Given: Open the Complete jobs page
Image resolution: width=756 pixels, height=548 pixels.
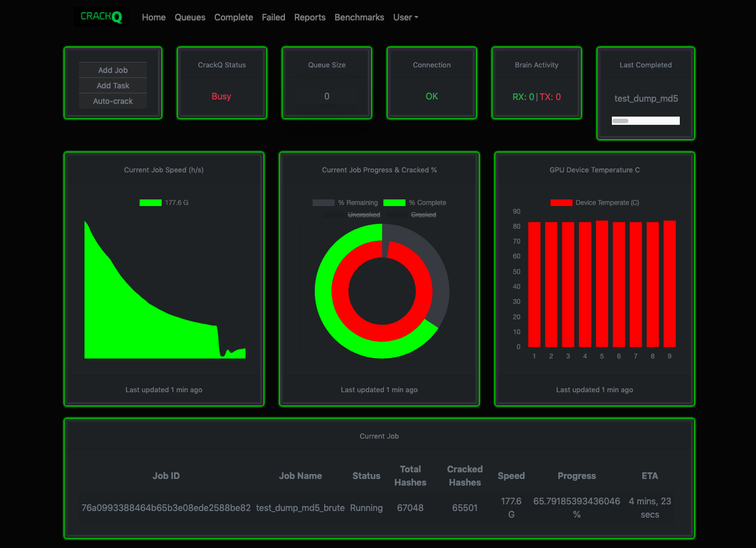Looking at the screenshot, I should point(234,17).
